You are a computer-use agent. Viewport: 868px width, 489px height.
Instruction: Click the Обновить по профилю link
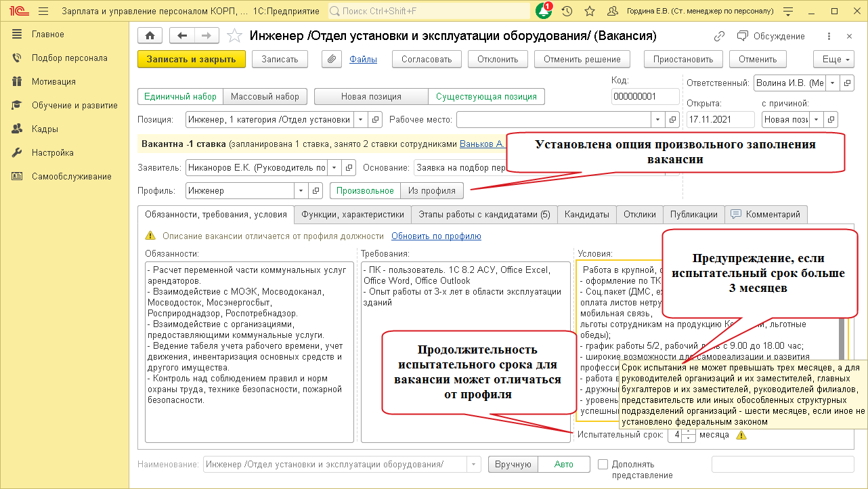coord(436,236)
